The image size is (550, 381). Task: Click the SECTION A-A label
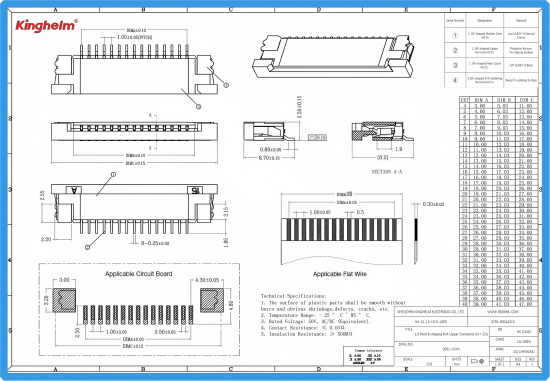tap(387, 172)
